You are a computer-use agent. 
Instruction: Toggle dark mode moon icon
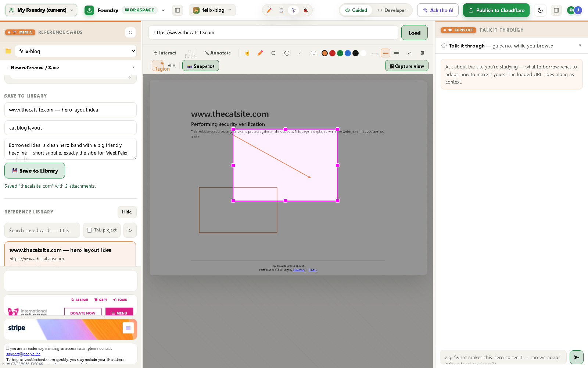pyautogui.click(x=540, y=10)
